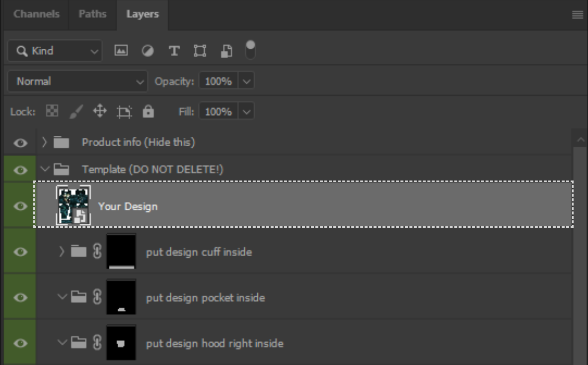Image resolution: width=588 pixels, height=365 pixels.
Task: Open Layers panel menu icon
Action: click(578, 14)
